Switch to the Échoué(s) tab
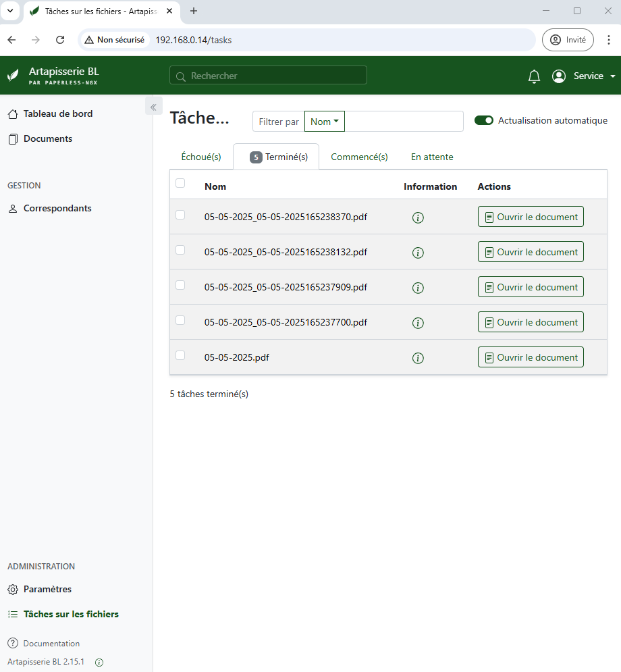Image resolution: width=621 pixels, height=672 pixels. (201, 157)
